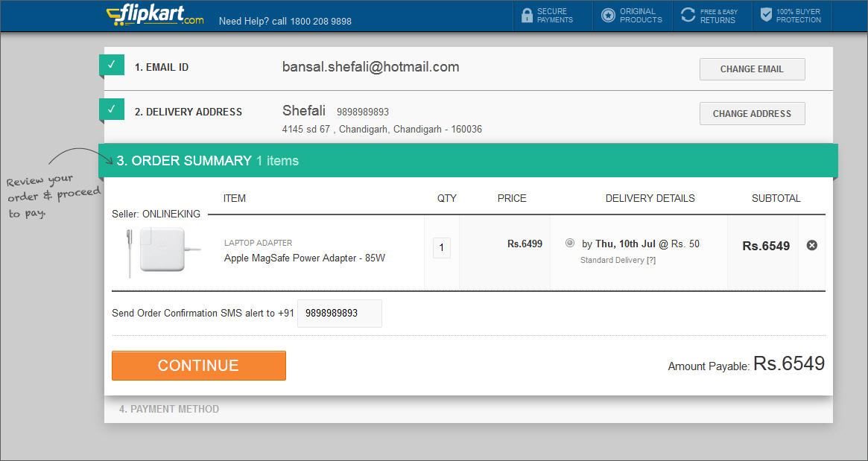Expand the Order Summary header
868x461 pixels.
pos(184,161)
